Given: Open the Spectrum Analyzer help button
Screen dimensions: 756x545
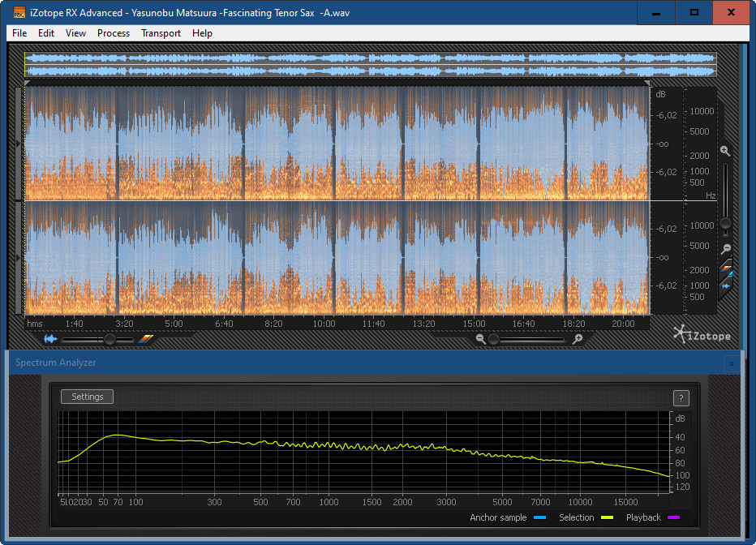Looking at the screenshot, I should 681,397.
